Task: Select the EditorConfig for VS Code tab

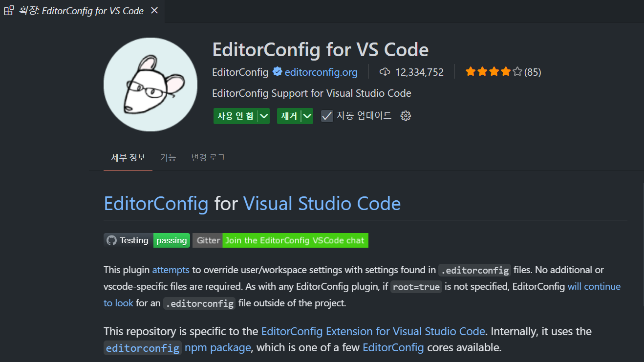Action: coord(82,11)
